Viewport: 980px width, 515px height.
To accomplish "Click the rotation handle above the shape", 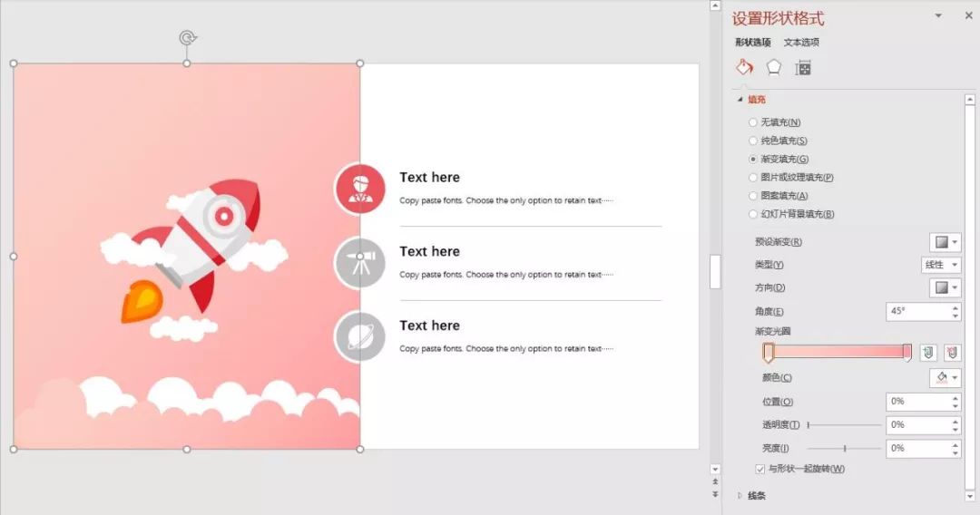I will click(x=187, y=38).
